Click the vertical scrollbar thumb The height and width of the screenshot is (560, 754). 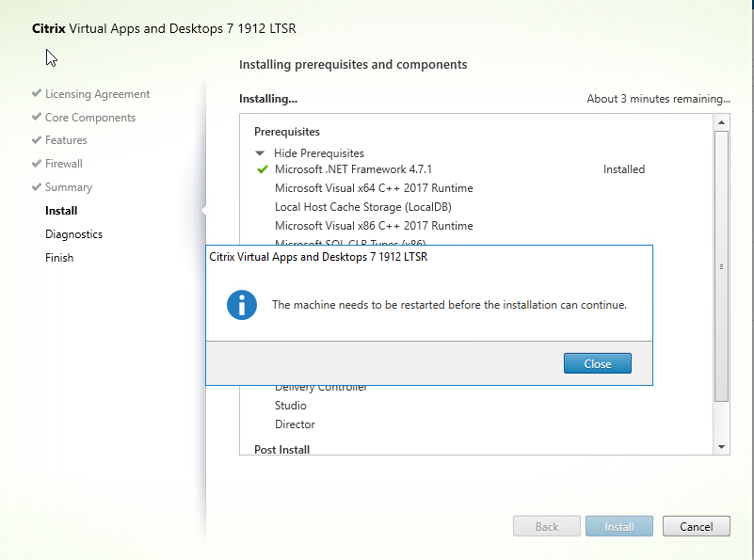[x=721, y=266]
